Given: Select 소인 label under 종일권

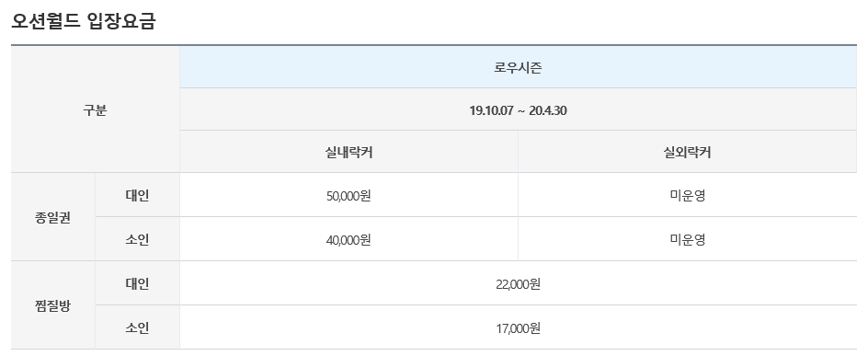Looking at the screenshot, I should (137, 239).
